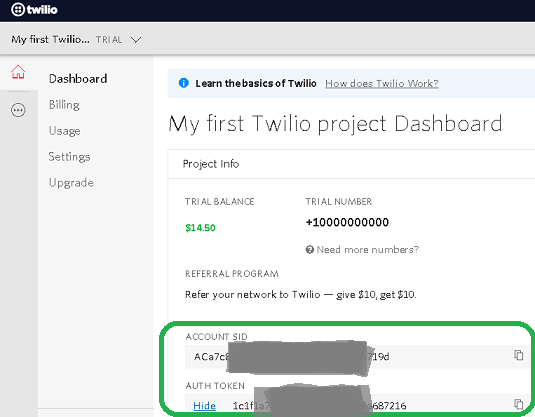This screenshot has height=417, width=535.
Task: Expand the project switcher chevron
Action: point(136,40)
